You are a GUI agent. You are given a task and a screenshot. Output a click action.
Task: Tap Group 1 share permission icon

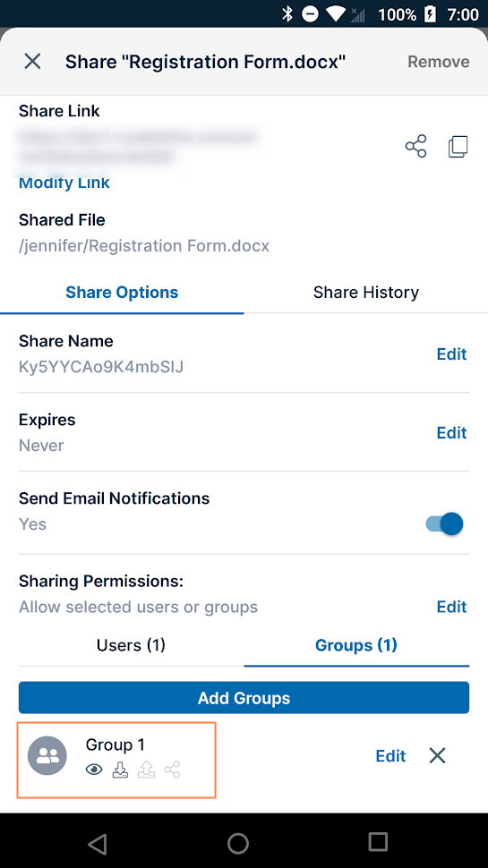point(172,770)
